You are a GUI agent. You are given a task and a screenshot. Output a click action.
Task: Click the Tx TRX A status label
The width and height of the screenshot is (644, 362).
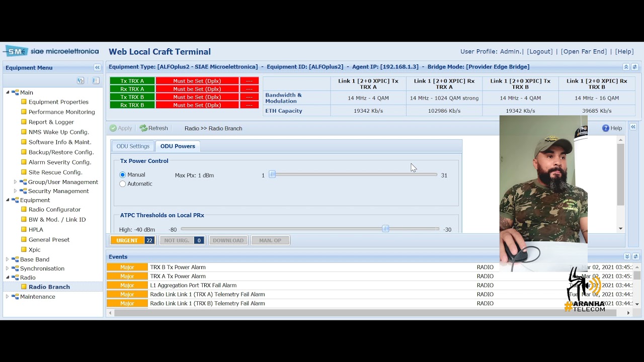132,81
